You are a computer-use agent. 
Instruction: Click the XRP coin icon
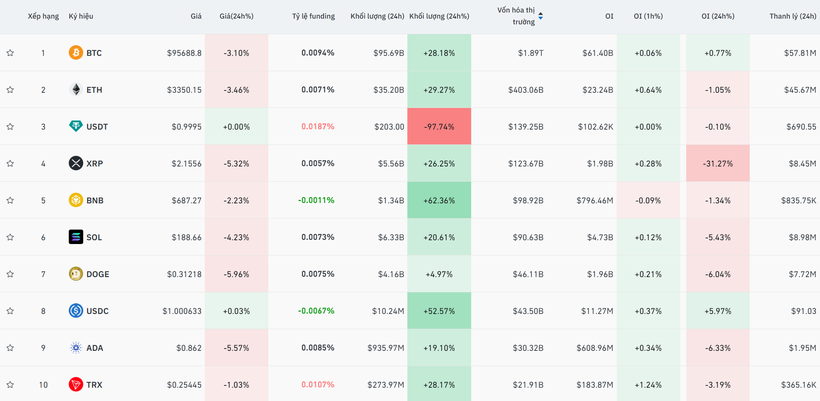pyautogui.click(x=75, y=163)
